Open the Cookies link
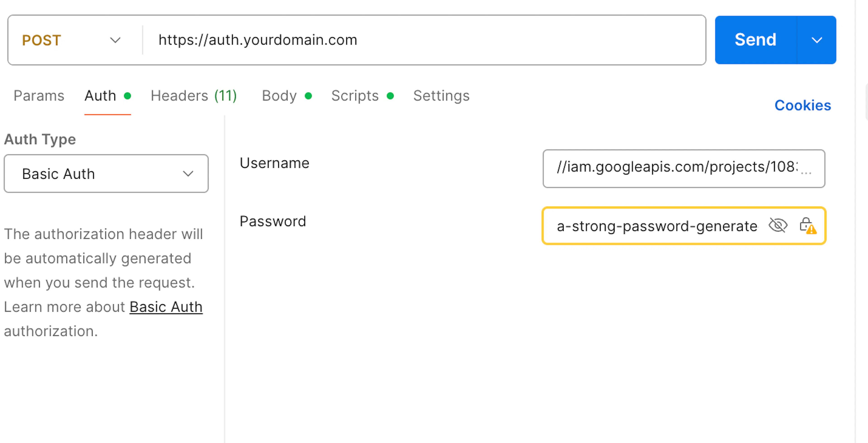Image resolution: width=868 pixels, height=443 pixels. [x=803, y=106]
